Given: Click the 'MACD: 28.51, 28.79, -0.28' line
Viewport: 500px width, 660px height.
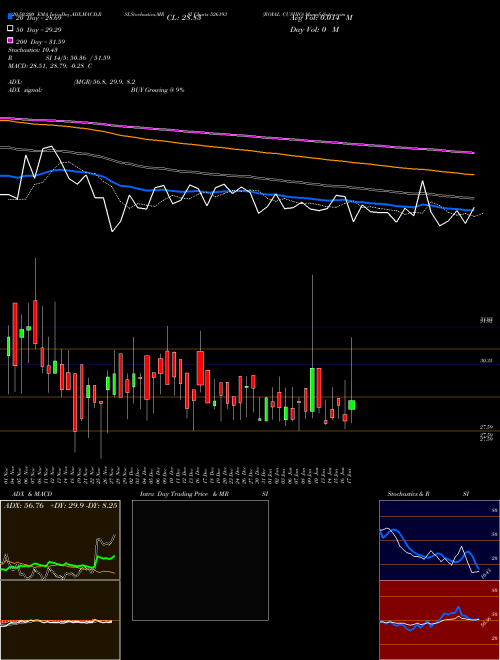Looking at the screenshot, I should [50, 66].
